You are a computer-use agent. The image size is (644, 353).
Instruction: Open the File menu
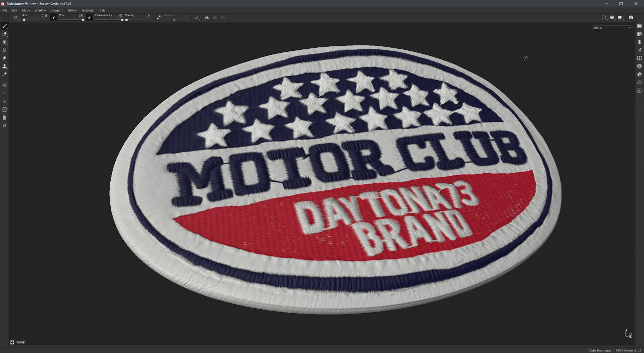click(x=5, y=10)
